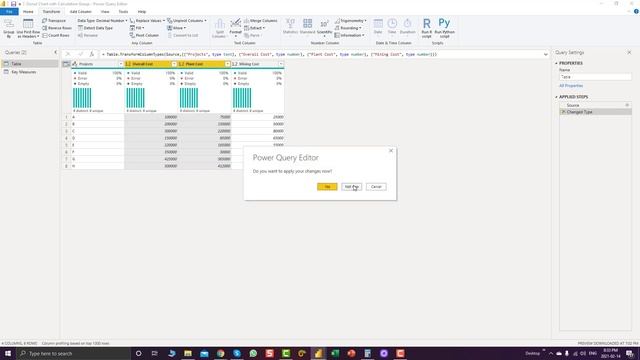Screen dimensions: 640x360
Task: Open the Move dropdown
Action: point(176,28)
